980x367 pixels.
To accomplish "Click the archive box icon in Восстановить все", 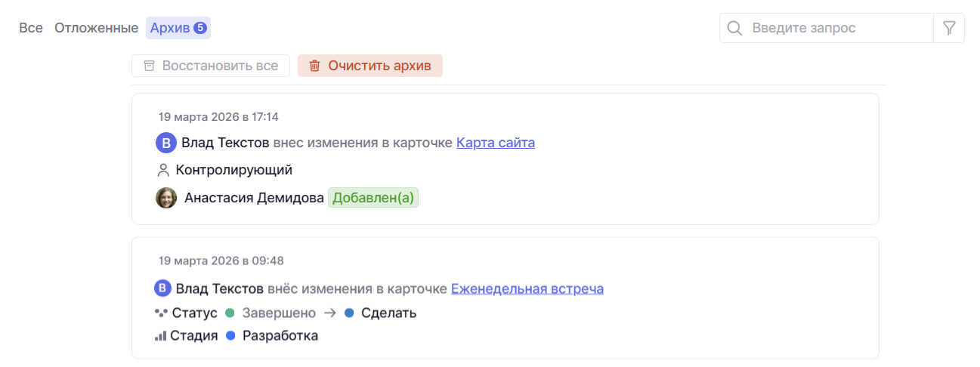I will pyautogui.click(x=150, y=66).
